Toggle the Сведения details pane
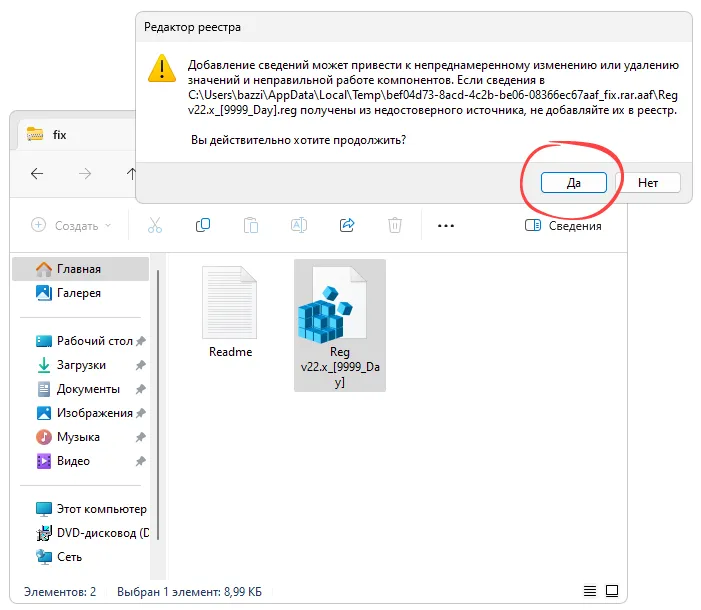The image size is (701, 610). (x=563, y=225)
